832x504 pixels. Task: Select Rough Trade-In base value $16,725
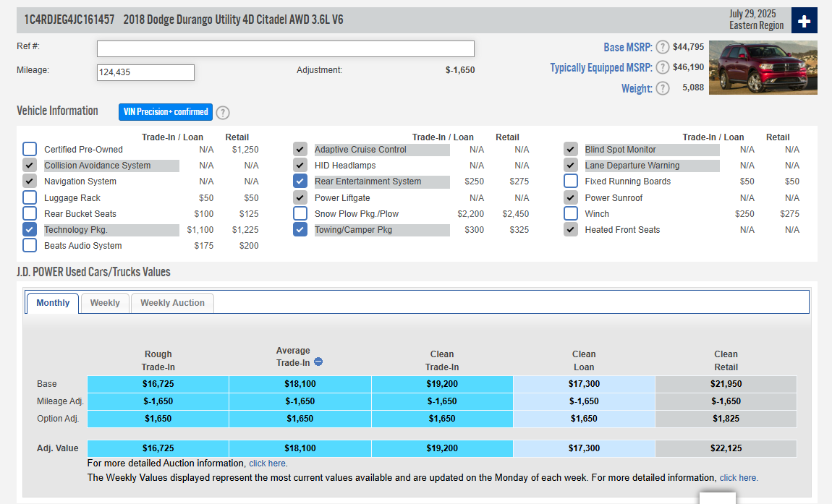click(x=158, y=384)
